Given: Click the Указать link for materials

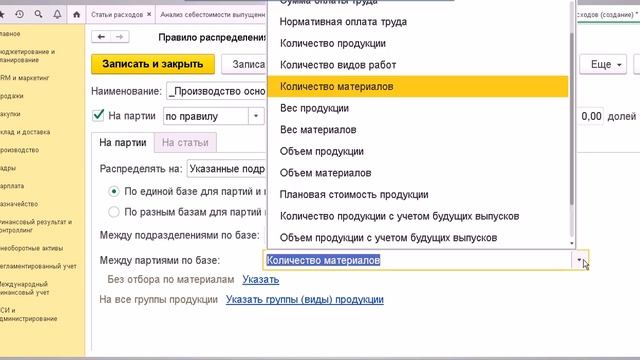Looking at the screenshot, I should click(x=261, y=280).
